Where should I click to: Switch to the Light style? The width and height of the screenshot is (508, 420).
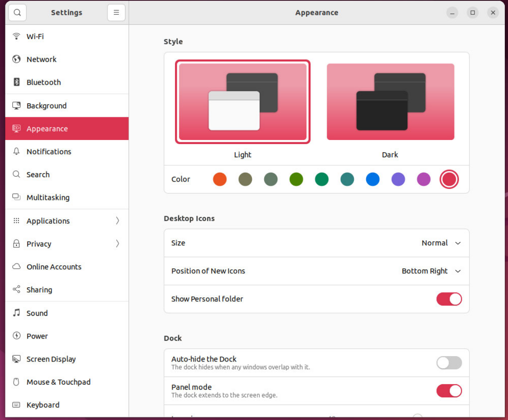(x=242, y=101)
